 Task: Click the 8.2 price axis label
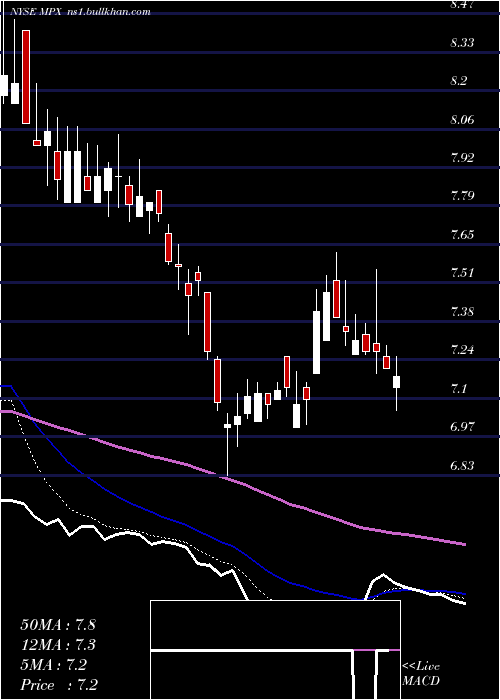coord(459,81)
